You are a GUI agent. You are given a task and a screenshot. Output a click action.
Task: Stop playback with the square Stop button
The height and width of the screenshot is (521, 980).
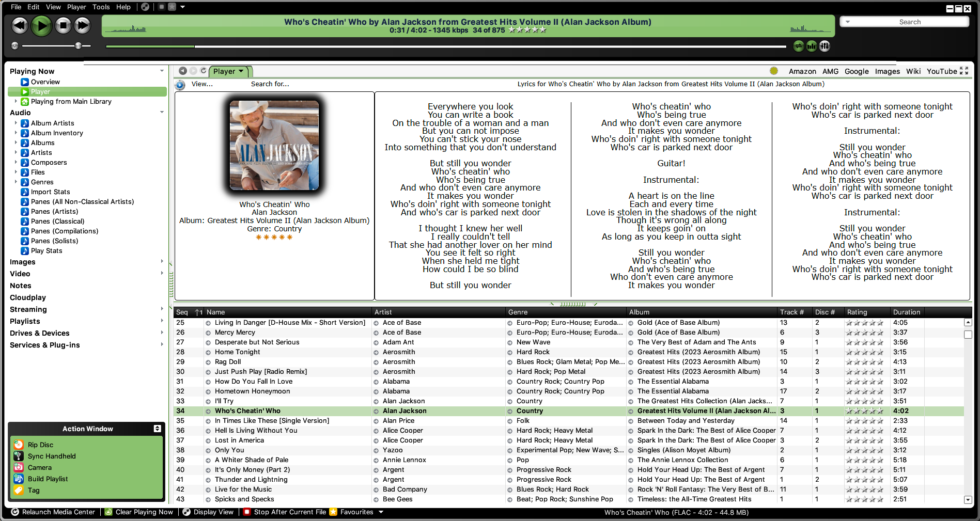[x=63, y=25]
